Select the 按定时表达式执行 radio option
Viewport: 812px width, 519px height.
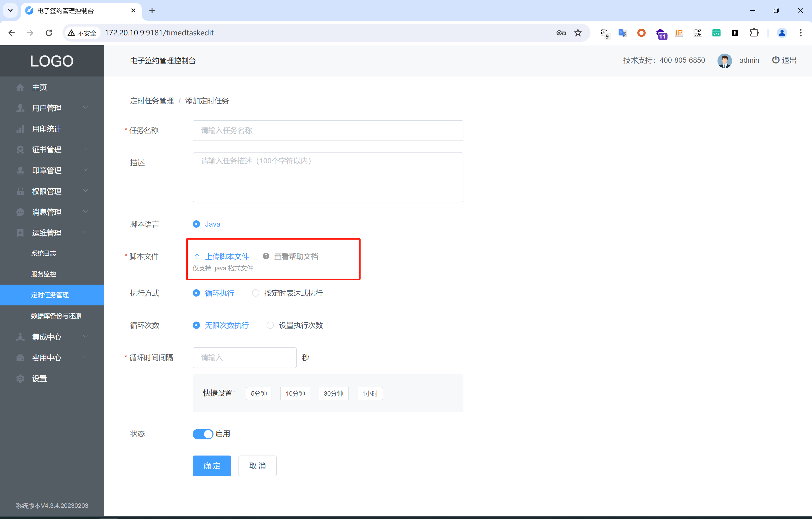(x=256, y=293)
